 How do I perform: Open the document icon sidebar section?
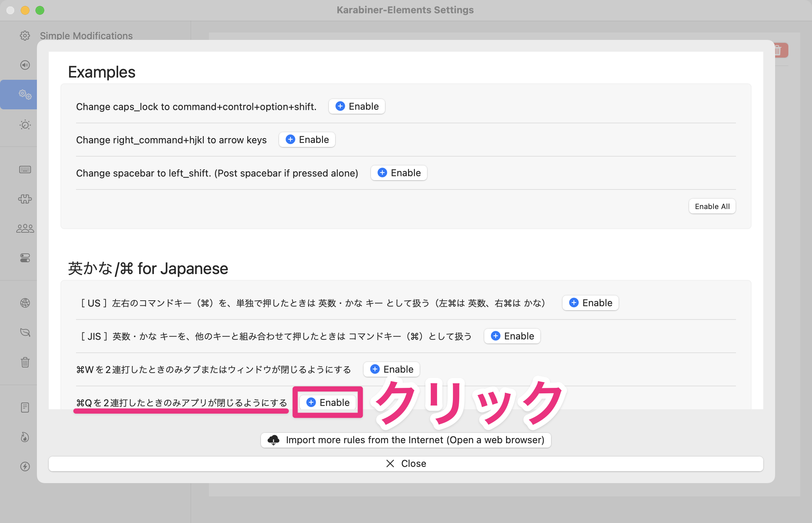pyautogui.click(x=25, y=407)
